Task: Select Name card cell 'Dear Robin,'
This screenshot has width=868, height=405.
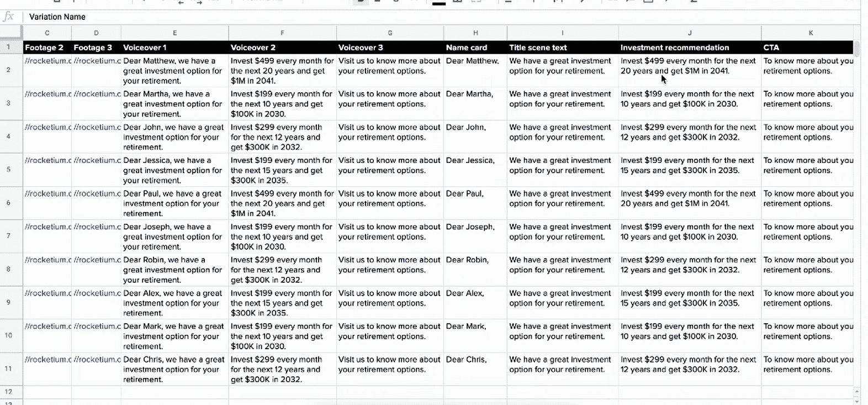Action: (475, 269)
